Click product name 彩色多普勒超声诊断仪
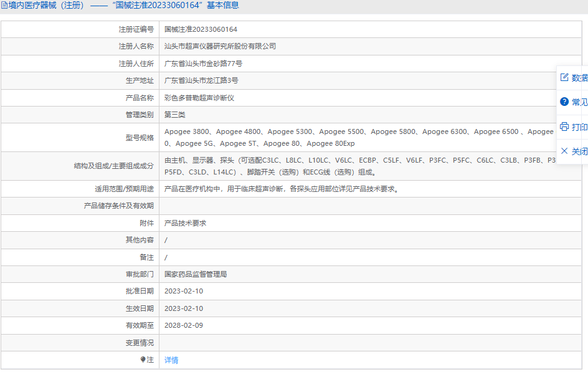Screen dimensions: 588x372 tap(199, 98)
